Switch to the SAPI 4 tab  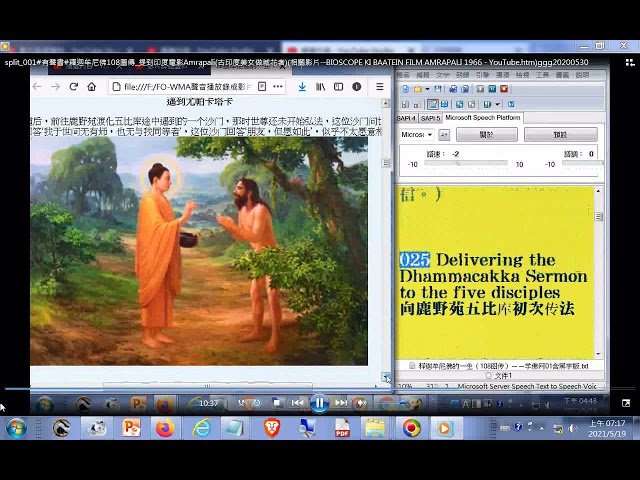coord(406,118)
